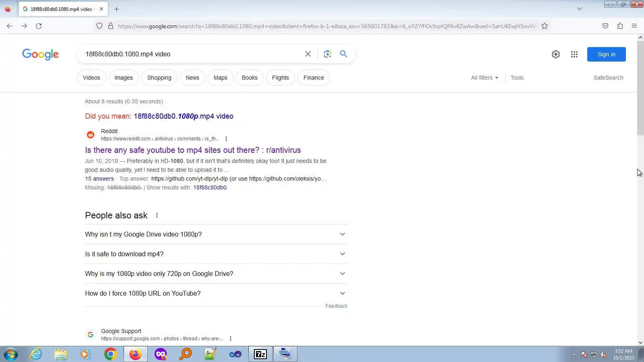This screenshot has width=644, height=362.
Task: Click the 'Did you mean' 1080p suggestion link
Action: pos(184,116)
